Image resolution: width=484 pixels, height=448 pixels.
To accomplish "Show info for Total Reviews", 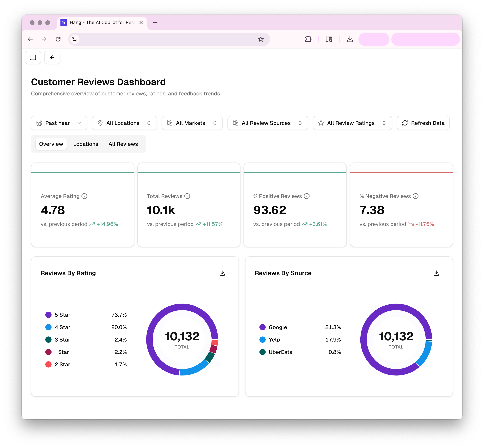I will click(x=187, y=196).
